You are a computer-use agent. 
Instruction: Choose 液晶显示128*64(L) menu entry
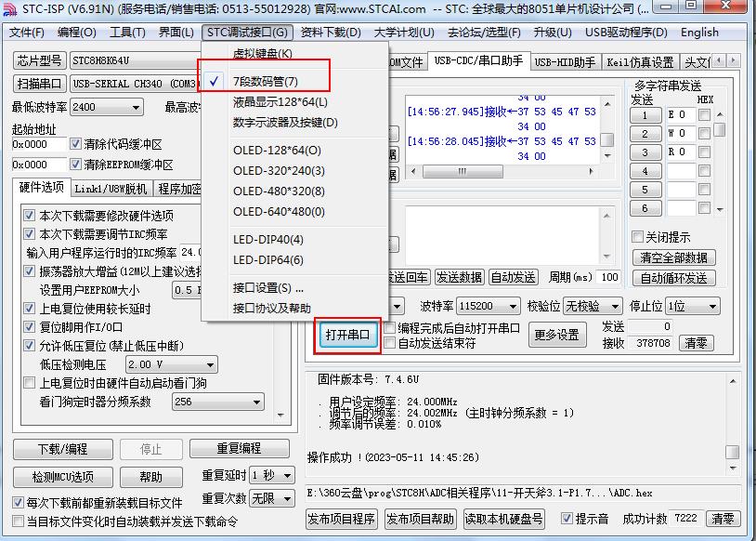tap(280, 102)
